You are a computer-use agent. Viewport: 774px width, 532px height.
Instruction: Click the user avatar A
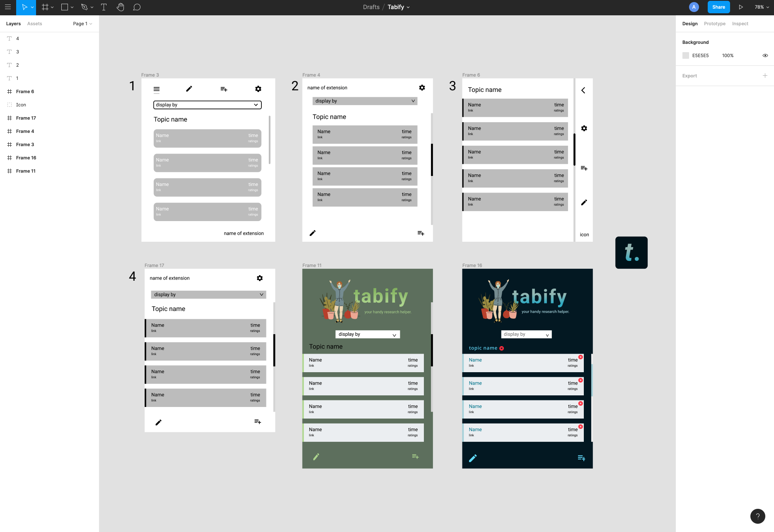pyautogui.click(x=694, y=7)
